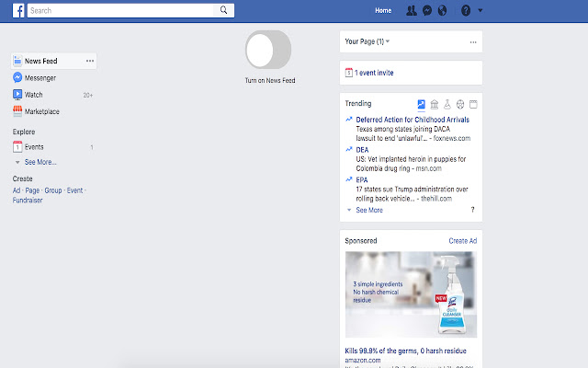Click the Create Ad link
588x368 pixels.
(x=463, y=241)
